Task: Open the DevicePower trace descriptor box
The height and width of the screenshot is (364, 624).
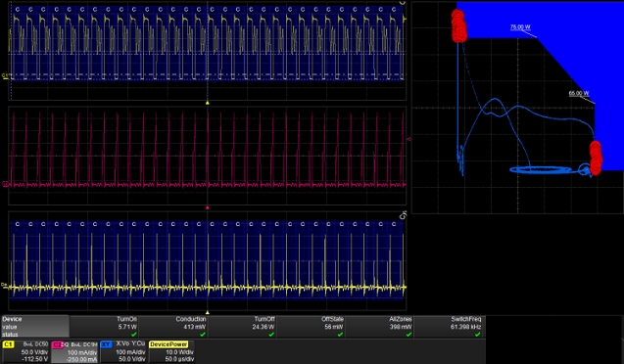Action: [171, 351]
